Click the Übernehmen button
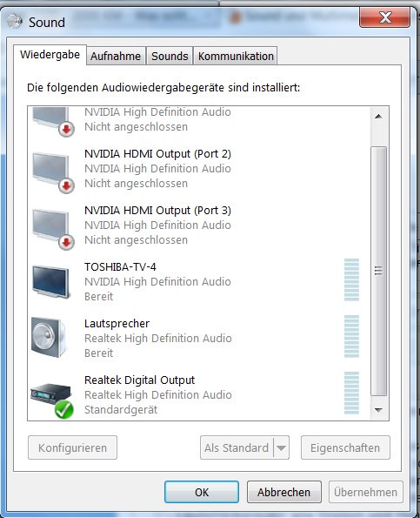The image size is (420, 518). point(365,492)
